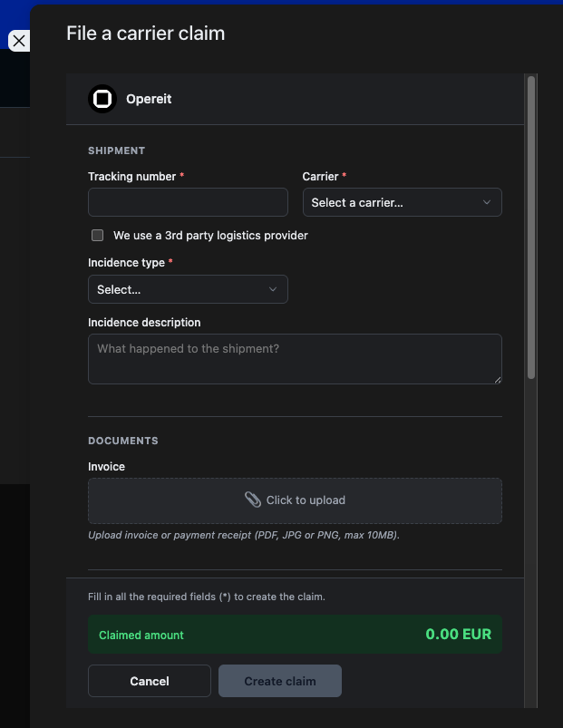Click the Carrier dropdown chevron arrow
The width and height of the screenshot is (563, 728).
point(487,202)
